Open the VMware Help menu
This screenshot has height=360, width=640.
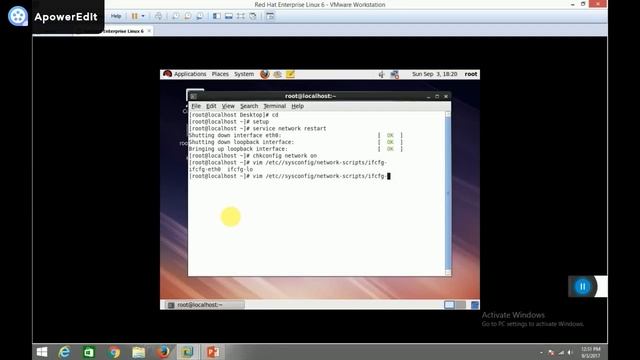[116, 16]
